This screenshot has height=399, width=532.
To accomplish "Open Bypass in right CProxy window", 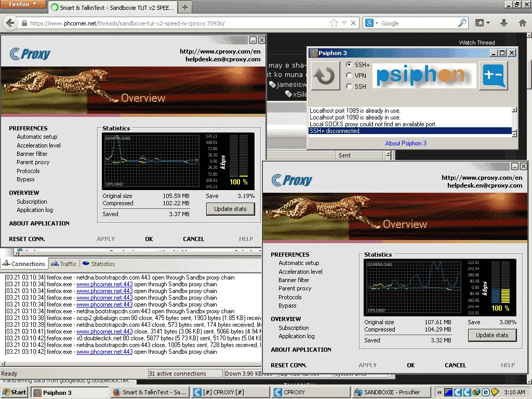I will (287, 305).
